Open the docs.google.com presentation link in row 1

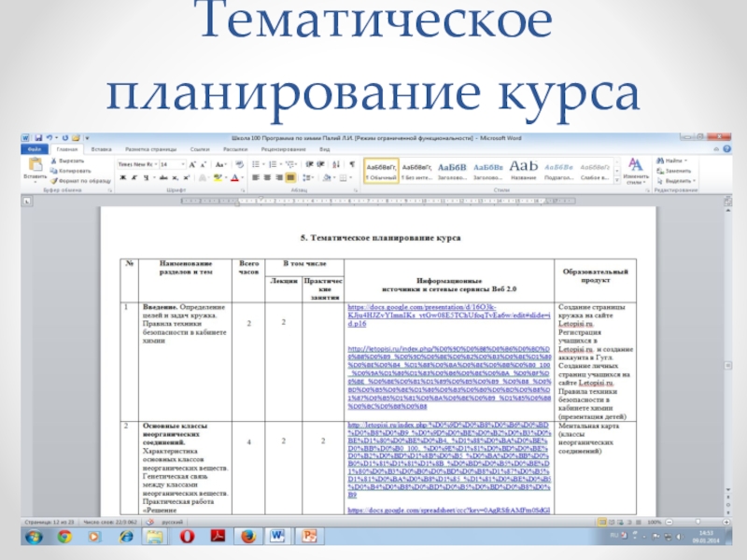(449, 315)
